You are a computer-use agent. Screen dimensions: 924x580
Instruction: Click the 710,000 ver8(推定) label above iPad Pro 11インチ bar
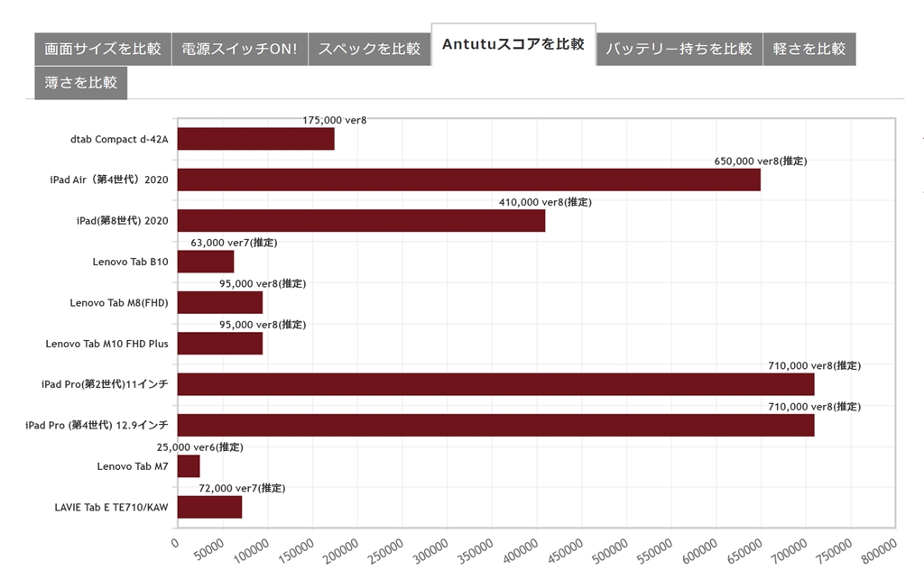[815, 365]
